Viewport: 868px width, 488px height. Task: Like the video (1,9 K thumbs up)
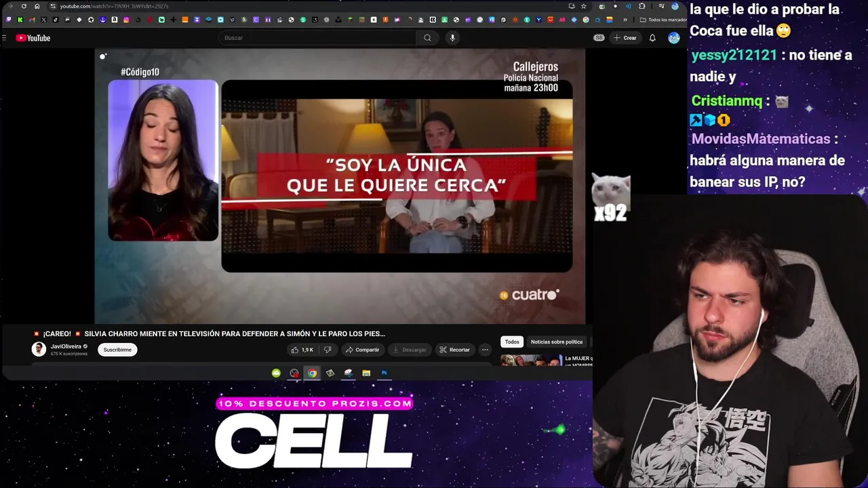(302, 350)
